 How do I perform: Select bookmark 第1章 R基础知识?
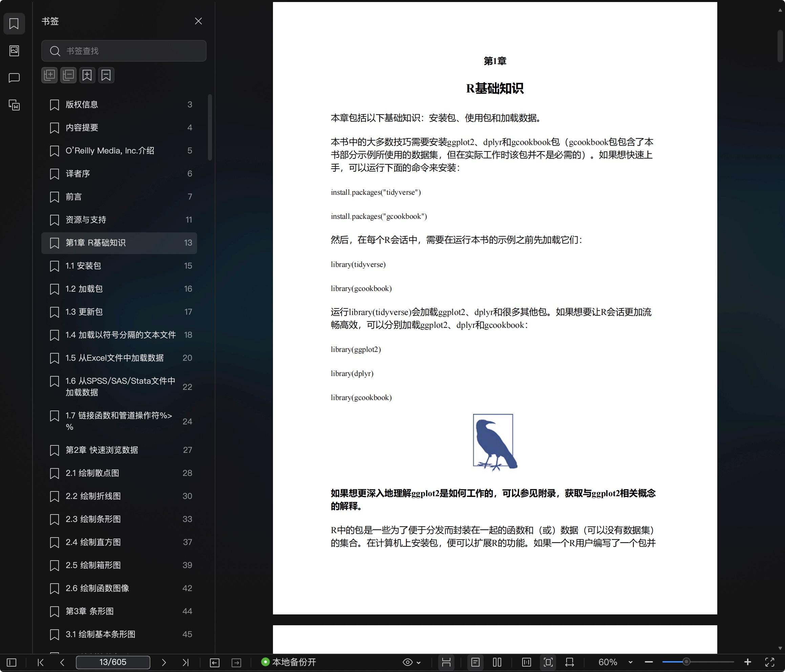[119, 243]
